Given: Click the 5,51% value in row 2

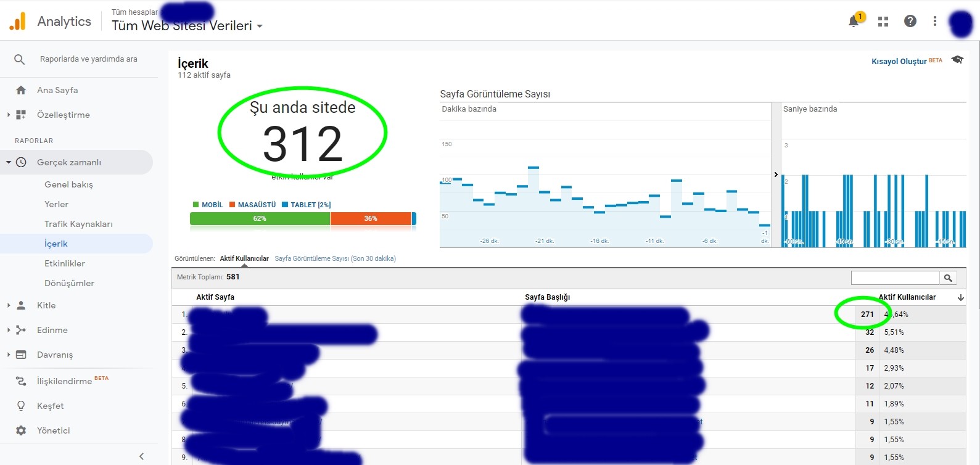Looking at the screenshot, I should tap(894, 332).
